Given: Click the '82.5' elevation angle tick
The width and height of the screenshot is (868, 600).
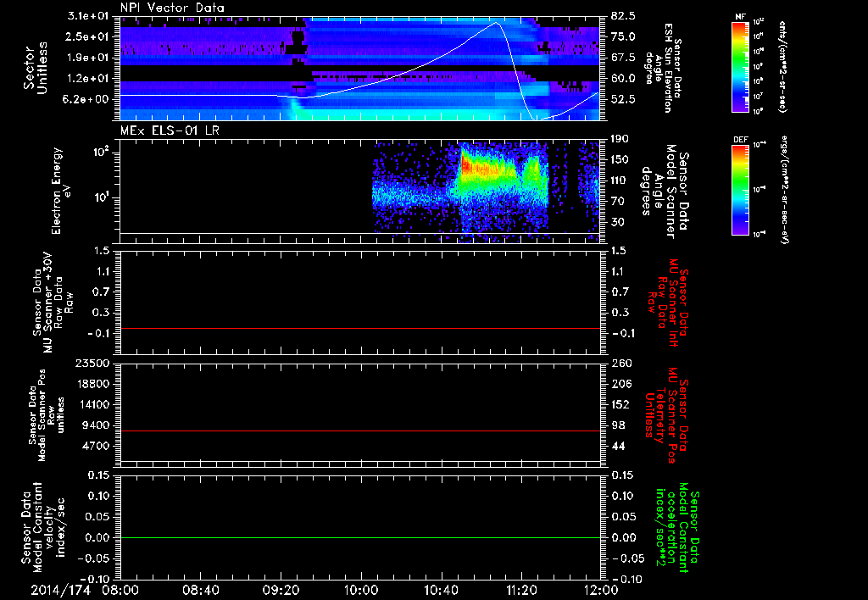Looking at the screenshot, I should 623,16.
